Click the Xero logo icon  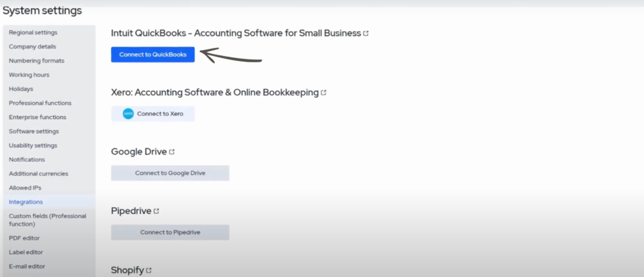(x=128, y=114)
